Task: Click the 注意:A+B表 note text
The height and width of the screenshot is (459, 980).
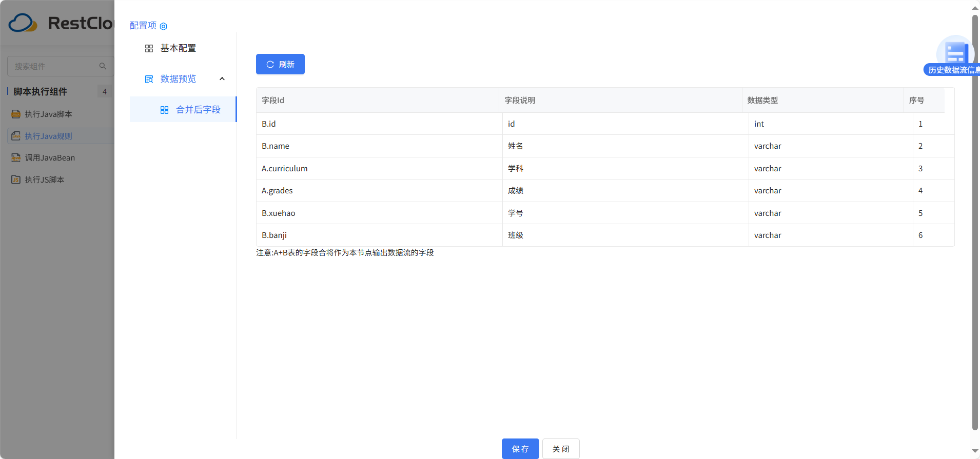Action: (x=345, y=253)
